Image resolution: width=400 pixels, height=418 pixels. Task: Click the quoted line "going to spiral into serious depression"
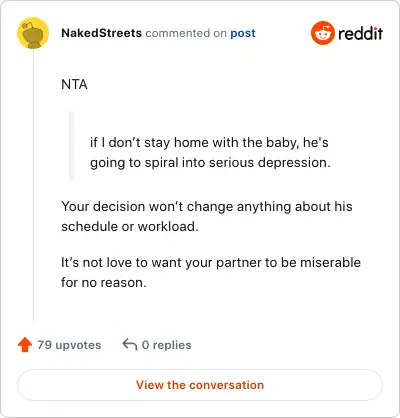point(210,163)
